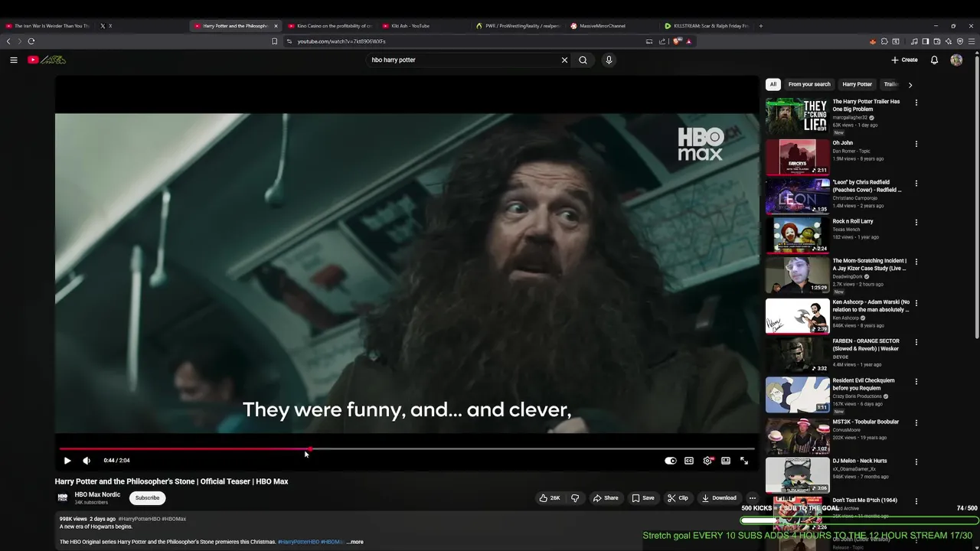The height and width of the screenshot is (551, 980).
Task: Switch to the Kino Casino browser tab
Action: pyautogui.click(x=329, y=26)
